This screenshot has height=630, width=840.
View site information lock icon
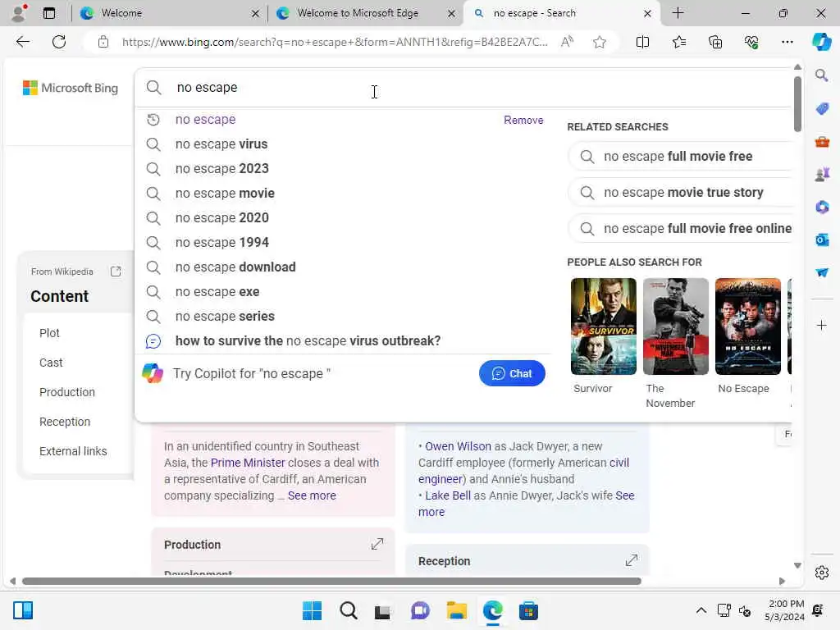click(x=103, y=42)
